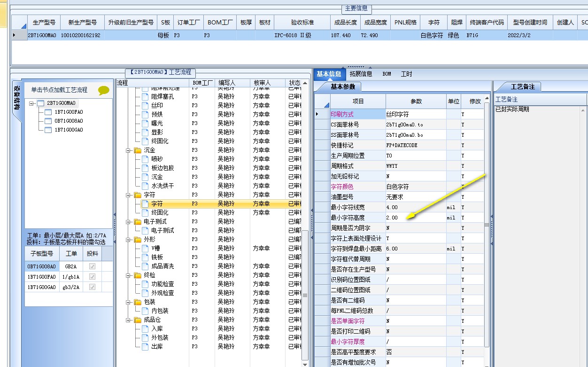
Task: Click the document icon of 内包装 step
Action: [145, 311]
